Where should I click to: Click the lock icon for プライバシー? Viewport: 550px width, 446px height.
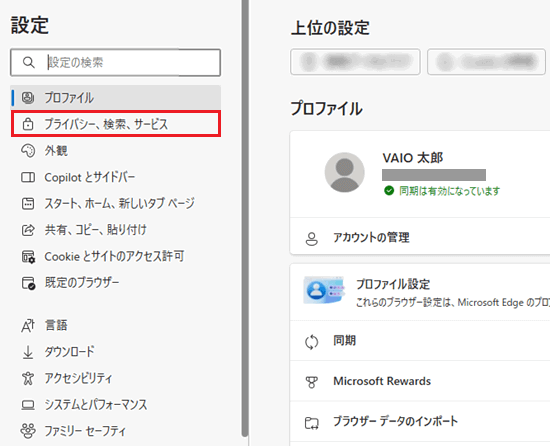click(x=28, y=124)
